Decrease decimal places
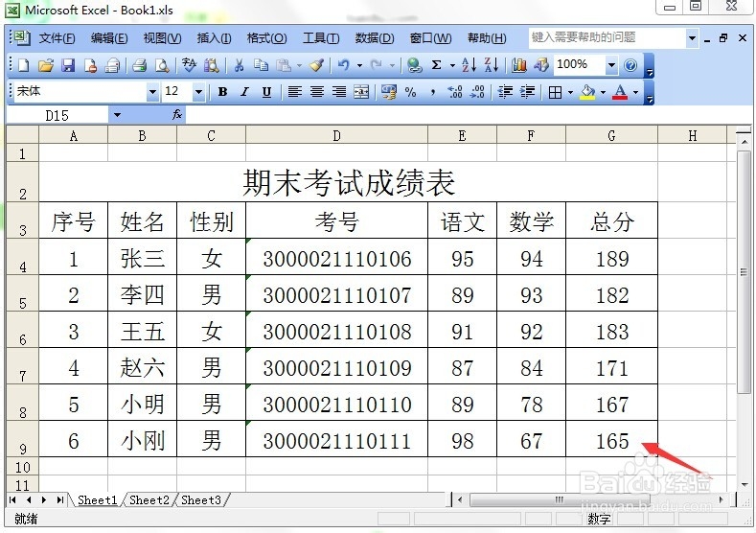This screenshot has width=756, height=533. point(477,92)
